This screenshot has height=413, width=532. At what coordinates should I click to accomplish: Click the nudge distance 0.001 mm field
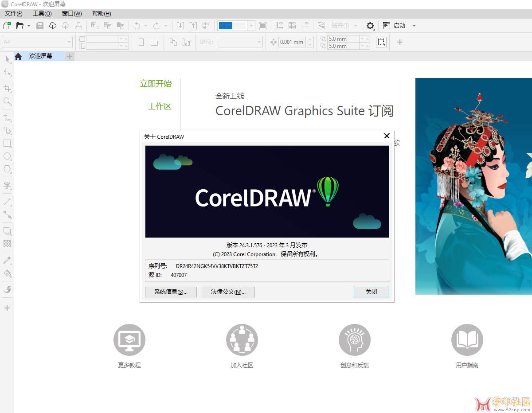pos(292,42)
